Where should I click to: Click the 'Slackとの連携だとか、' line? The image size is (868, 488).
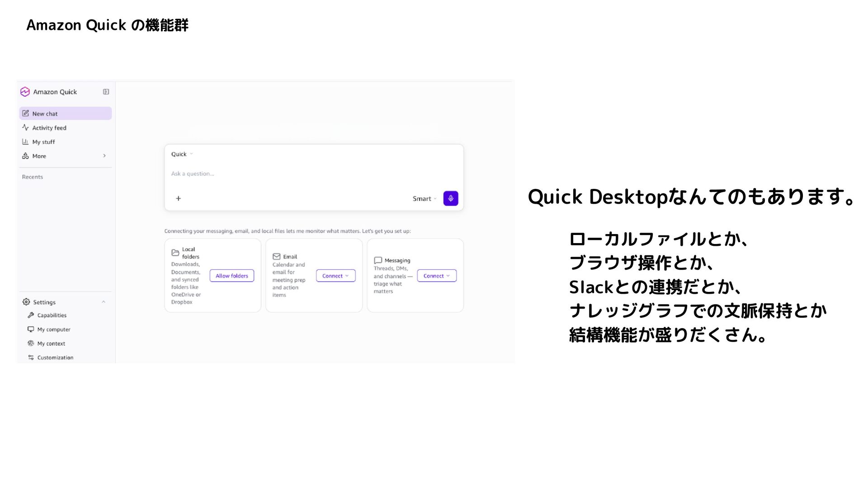(656, 286)
